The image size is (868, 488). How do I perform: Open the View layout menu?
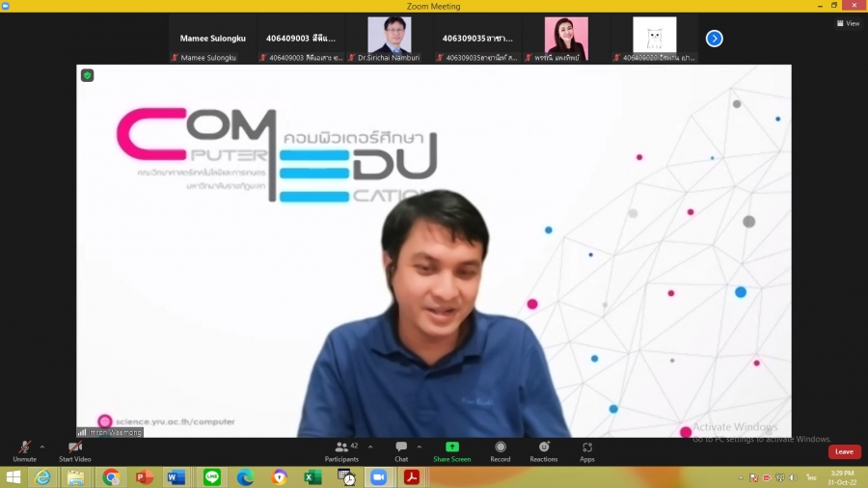[x=847, y=23]
